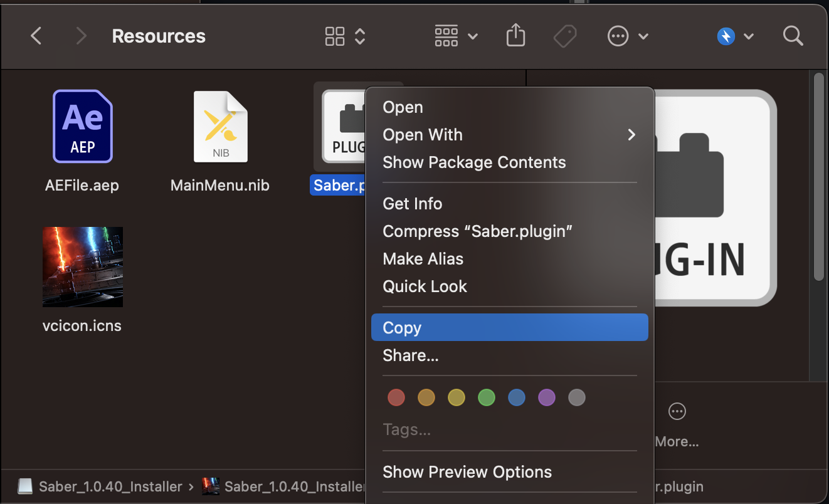This screenshot has width=829, height=504.
Task: Open the Action ellipsis menu
Action: pos(628,36)
